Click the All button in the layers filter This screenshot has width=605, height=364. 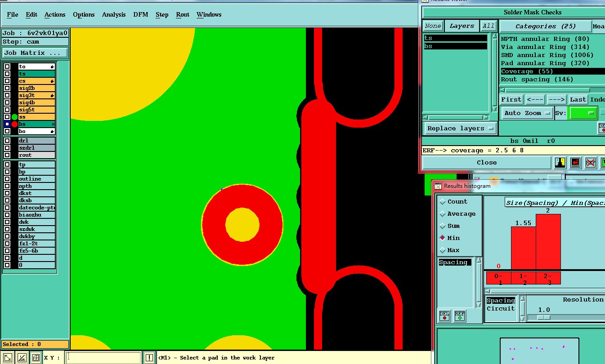[488, 26]
